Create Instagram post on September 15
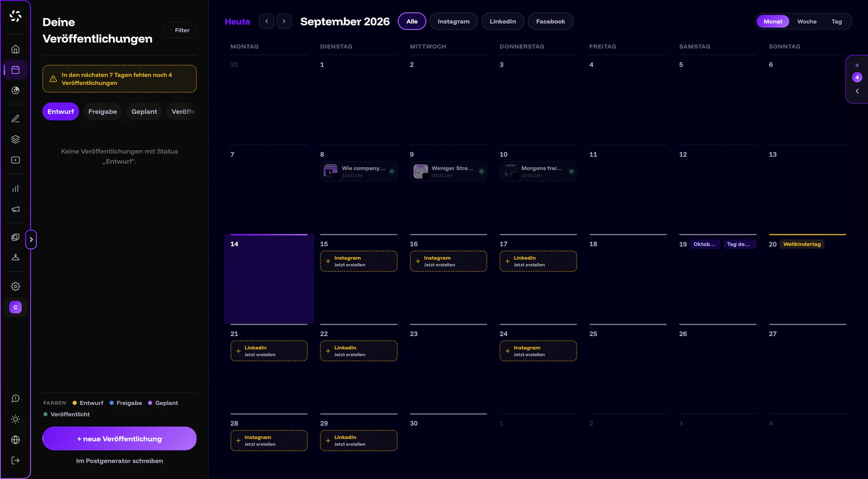This screenshot has width=868, height=479. (x=359, y=261)
